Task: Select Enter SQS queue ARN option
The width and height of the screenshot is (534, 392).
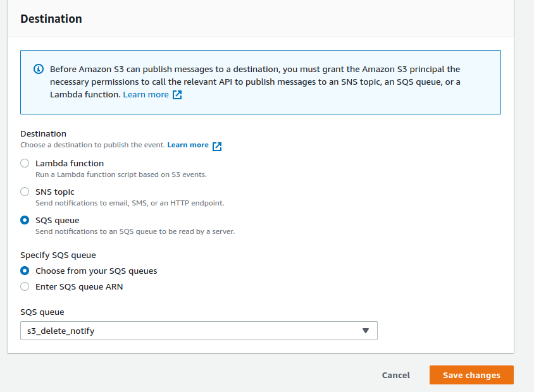Action: click(24, 286)
